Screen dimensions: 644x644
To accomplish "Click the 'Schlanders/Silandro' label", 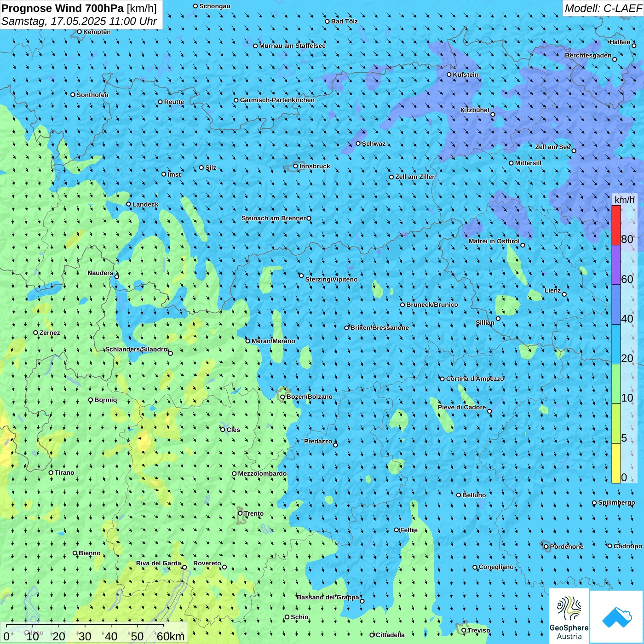I will click(x=136, y=349).
